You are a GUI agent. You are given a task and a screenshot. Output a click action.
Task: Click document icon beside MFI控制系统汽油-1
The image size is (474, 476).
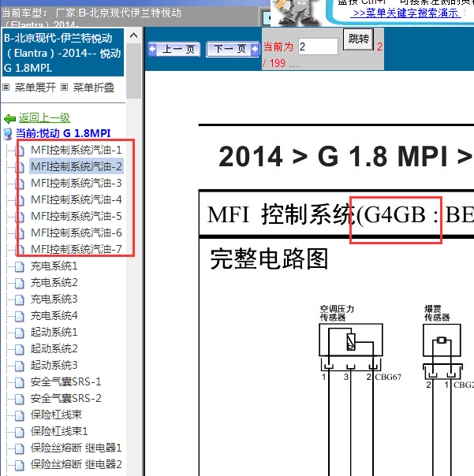point(20,151)
